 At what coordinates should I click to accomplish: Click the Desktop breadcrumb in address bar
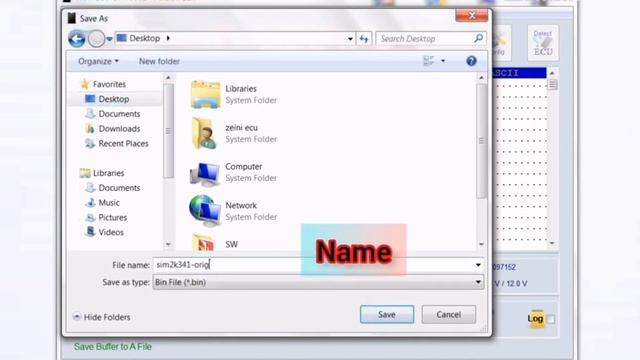tap(144, 38)
